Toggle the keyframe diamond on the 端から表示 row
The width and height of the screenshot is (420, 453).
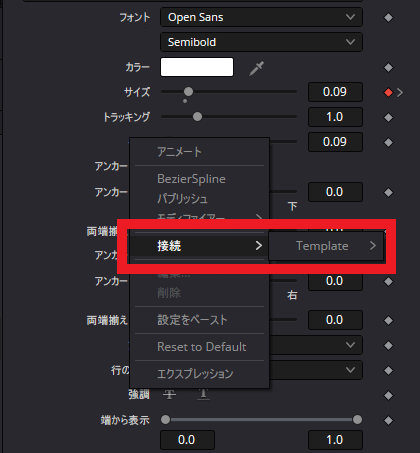(388, 420)
